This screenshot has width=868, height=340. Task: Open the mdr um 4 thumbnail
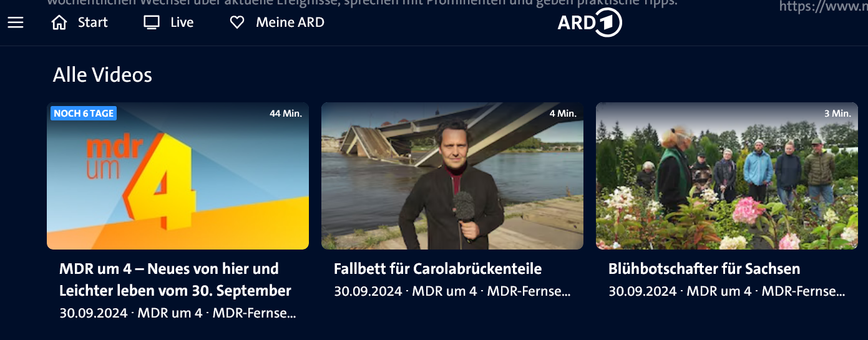178,176
